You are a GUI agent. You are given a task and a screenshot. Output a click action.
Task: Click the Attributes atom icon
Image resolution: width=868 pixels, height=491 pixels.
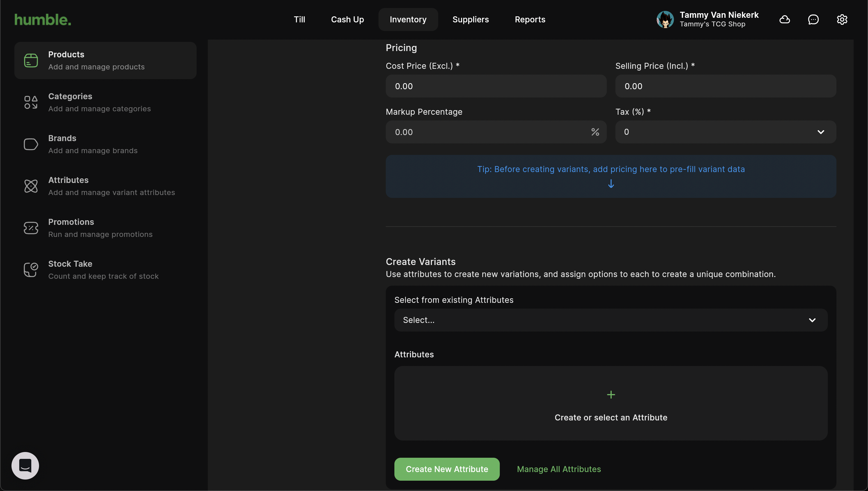pos(31,186)
